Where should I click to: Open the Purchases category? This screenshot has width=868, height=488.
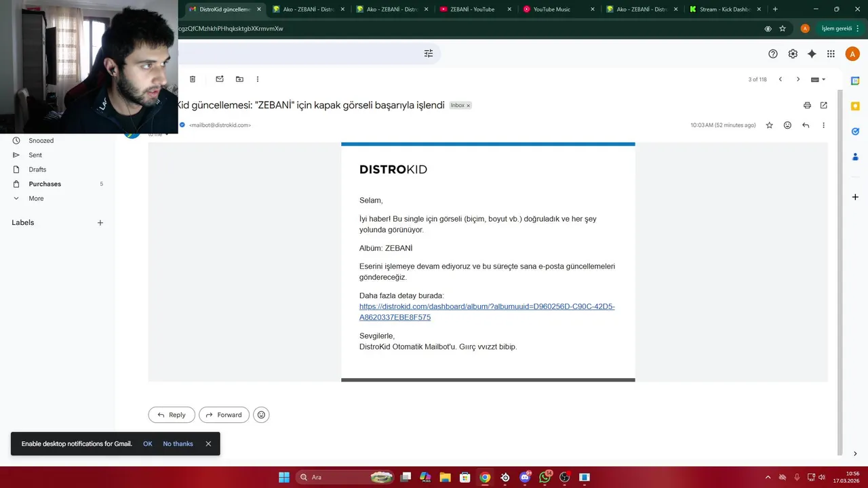[45, 184]
